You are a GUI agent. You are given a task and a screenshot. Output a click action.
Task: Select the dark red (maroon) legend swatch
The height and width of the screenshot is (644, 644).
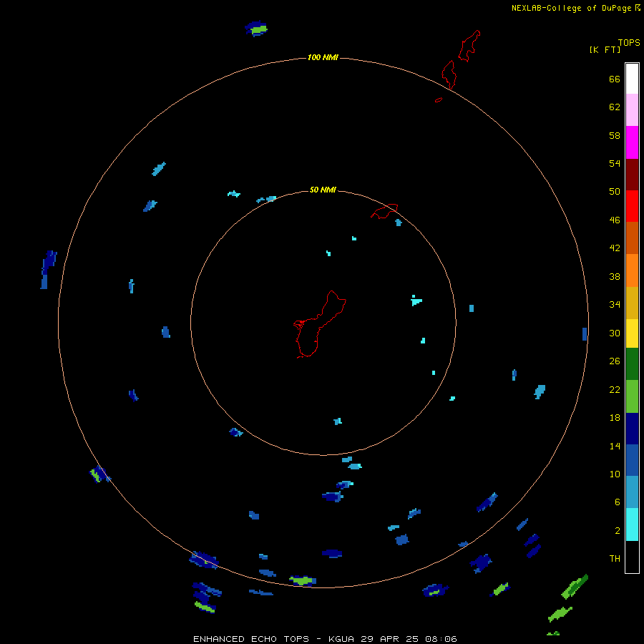coord(632,175)
